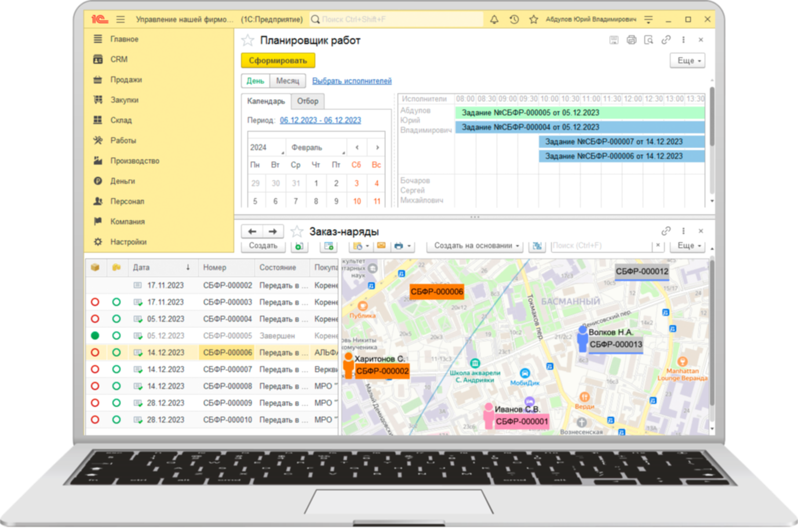Viewport: 798px width, 532px height.
Task: Open more options menu for Заказ-наряды
Action: coord(683,231)
